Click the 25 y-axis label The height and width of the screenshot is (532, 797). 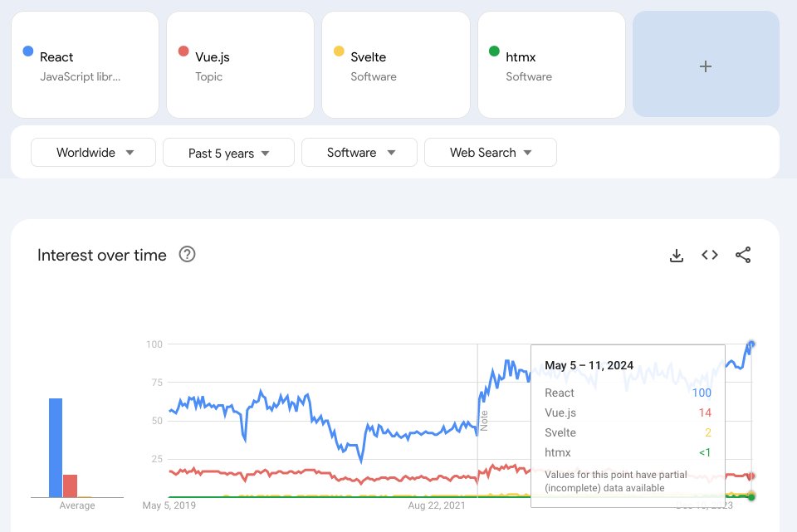pos(157,459)
